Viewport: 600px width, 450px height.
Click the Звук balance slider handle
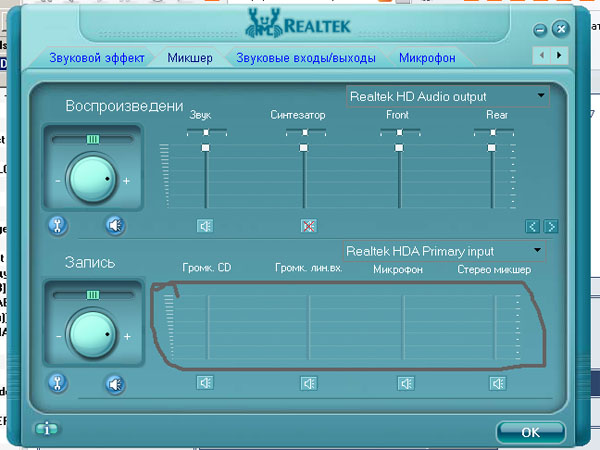point(206,132)
